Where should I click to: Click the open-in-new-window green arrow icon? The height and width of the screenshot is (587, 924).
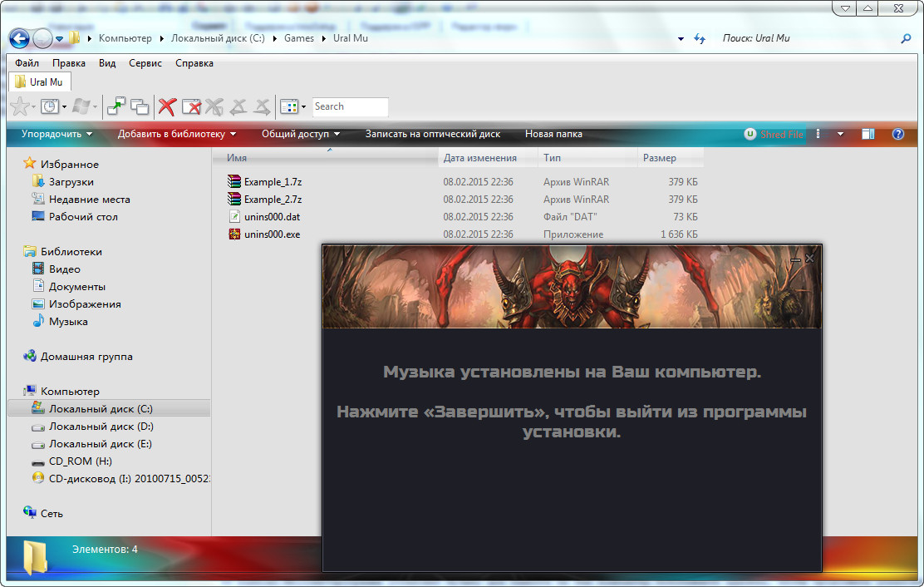pyautogui.click(x=116, y=106)
